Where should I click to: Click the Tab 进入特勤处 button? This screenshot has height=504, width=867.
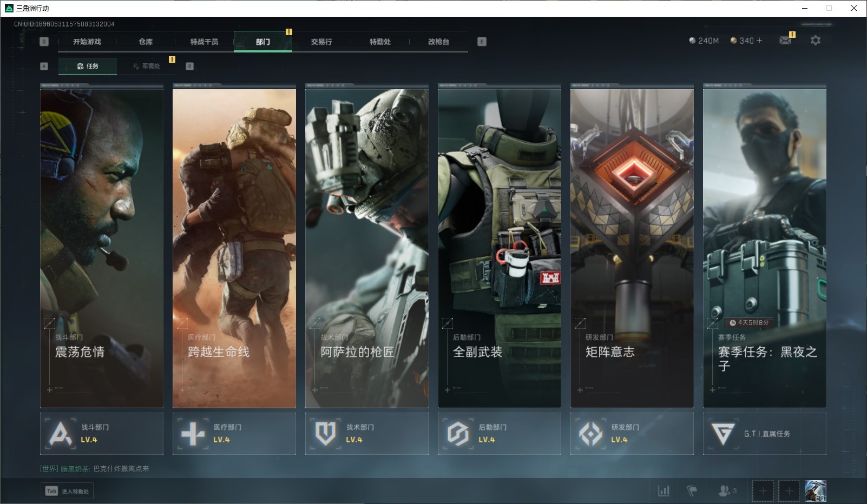point(68,491)
